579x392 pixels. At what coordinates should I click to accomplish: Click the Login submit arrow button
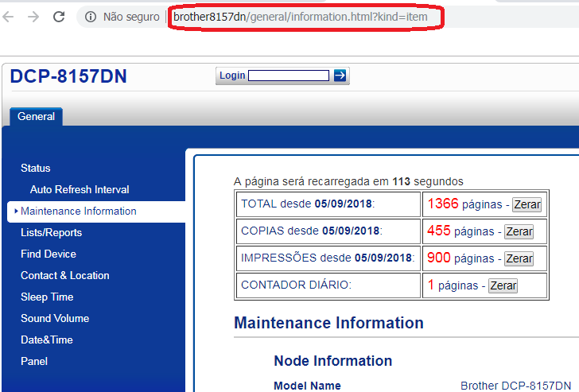point(340,76)
